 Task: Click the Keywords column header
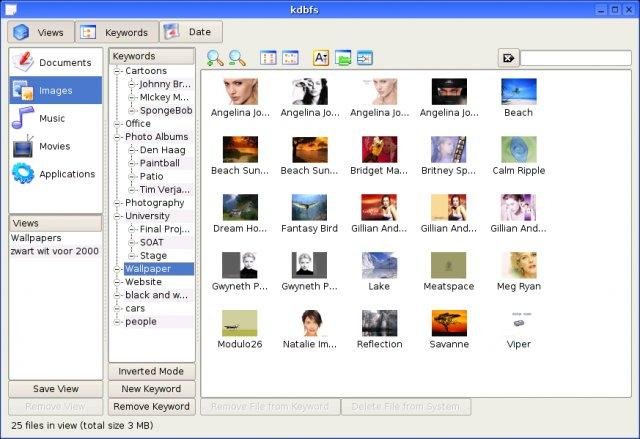click(x=151, y=56)
